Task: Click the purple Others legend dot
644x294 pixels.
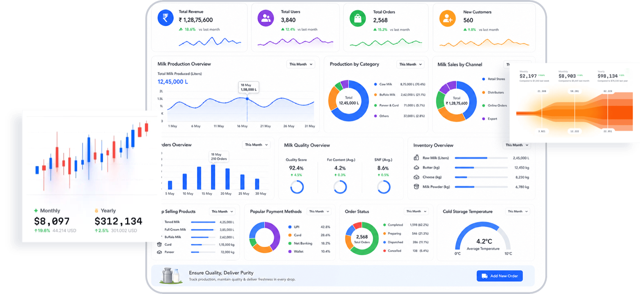Action: 376,116
